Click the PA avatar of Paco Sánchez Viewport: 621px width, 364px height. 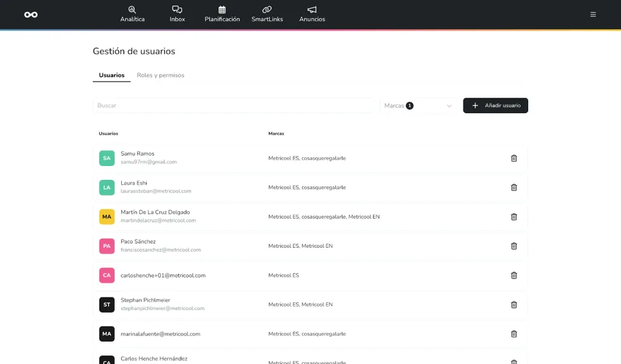[107, 246]
